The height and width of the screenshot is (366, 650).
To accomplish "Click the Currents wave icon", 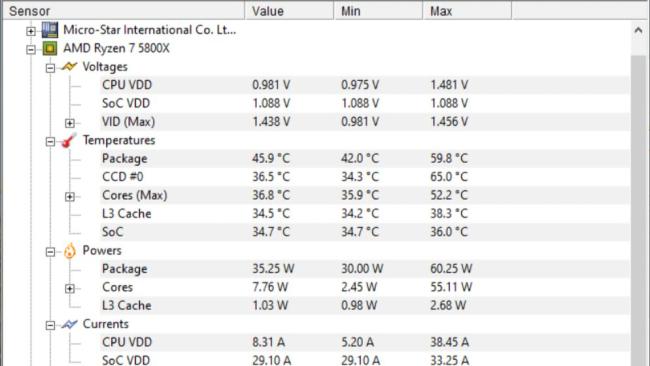I will point(69,324).
